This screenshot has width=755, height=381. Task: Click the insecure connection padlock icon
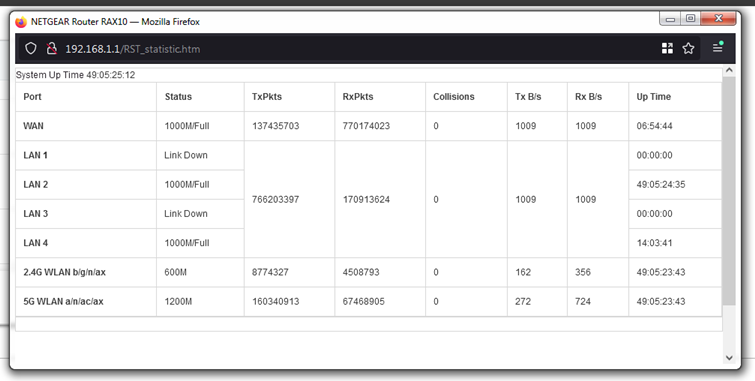(x=52, y=49)
